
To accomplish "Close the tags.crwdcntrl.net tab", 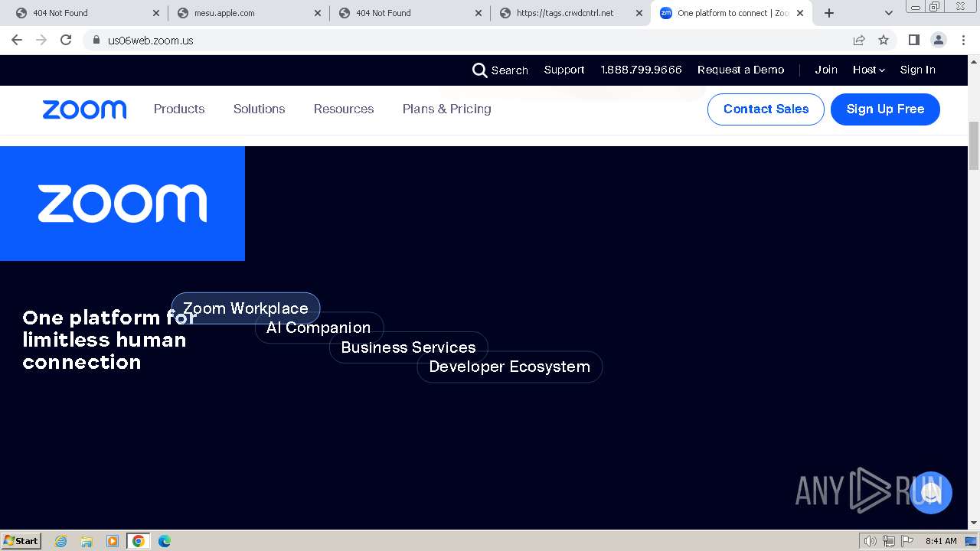I will (639, 13).
